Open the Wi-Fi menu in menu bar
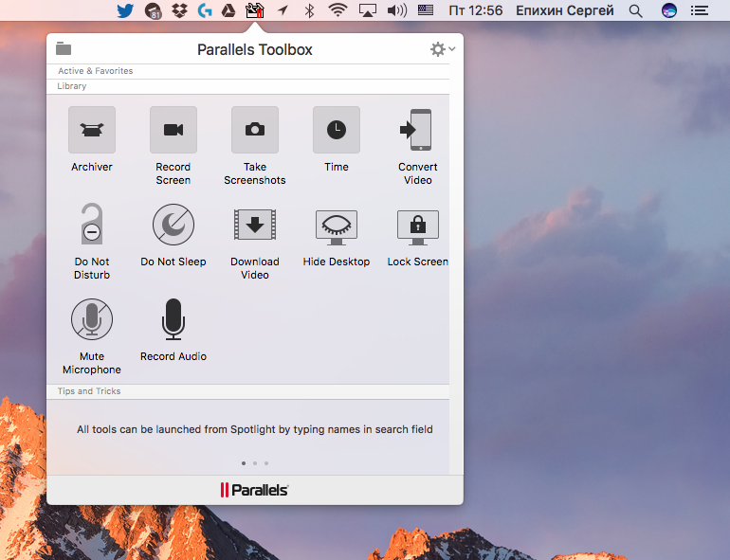This screenshot has width=730, height=560. point(338,11)
